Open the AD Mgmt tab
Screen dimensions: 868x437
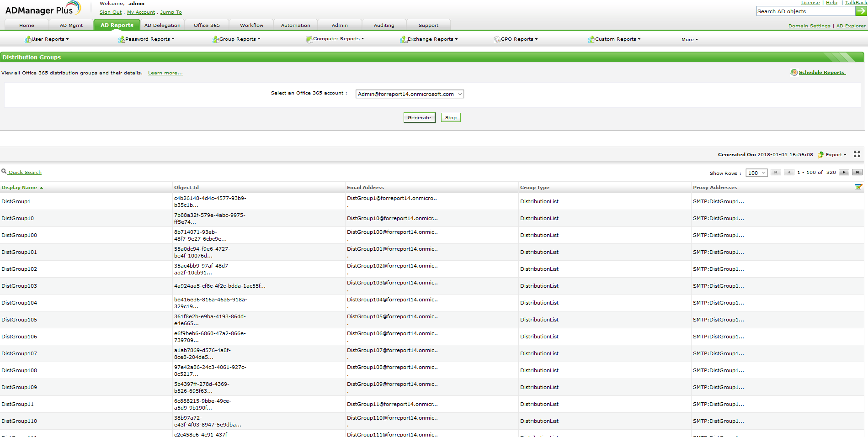click(x=71, y=26)
